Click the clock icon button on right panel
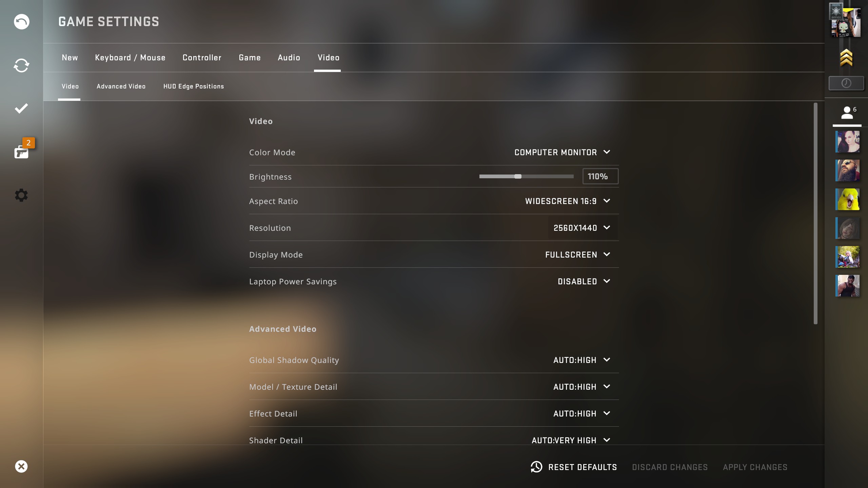The image size is (868, 488). [846, 83]
